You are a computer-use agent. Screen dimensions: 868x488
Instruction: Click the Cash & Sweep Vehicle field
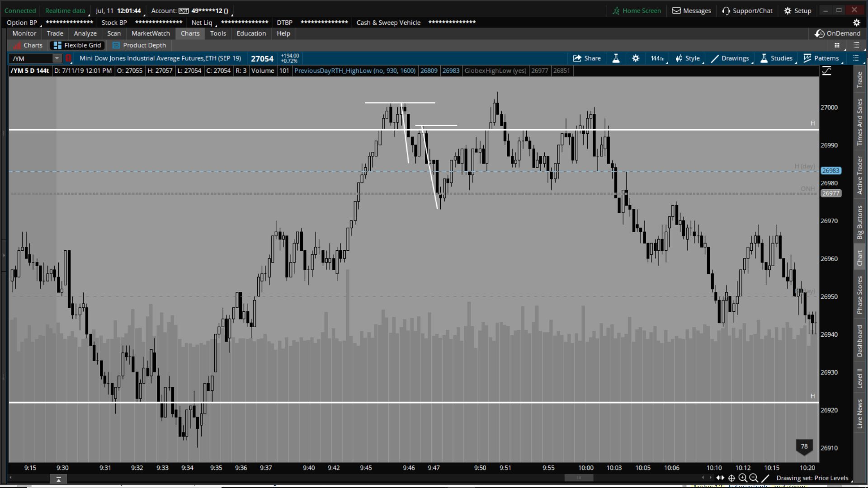pyautogui.click(x=416, y=23)
